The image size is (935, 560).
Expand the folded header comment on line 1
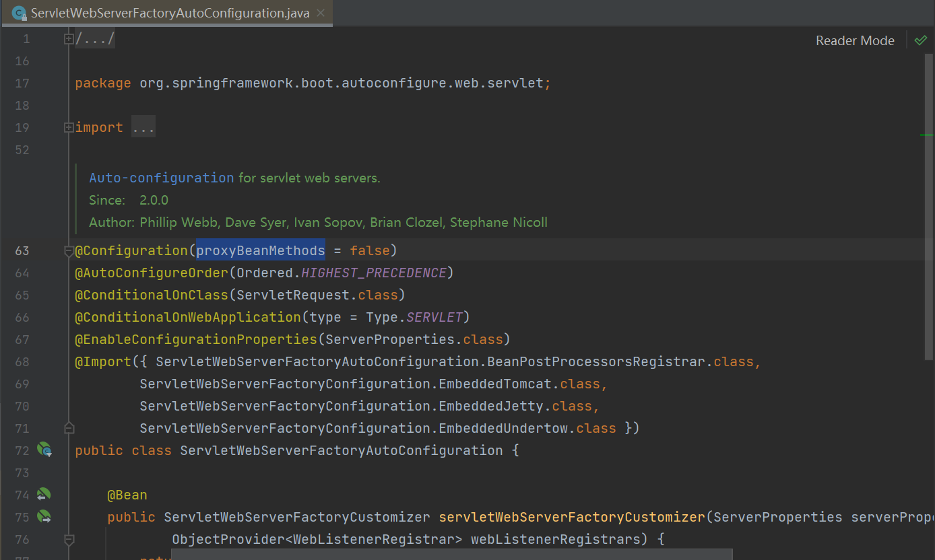tap(69, 39)
